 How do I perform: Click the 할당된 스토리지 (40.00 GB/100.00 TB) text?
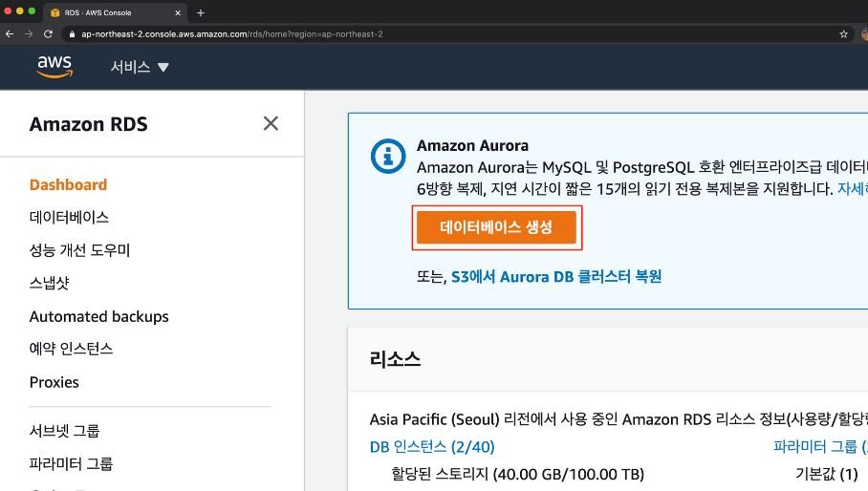click(517, 475)
